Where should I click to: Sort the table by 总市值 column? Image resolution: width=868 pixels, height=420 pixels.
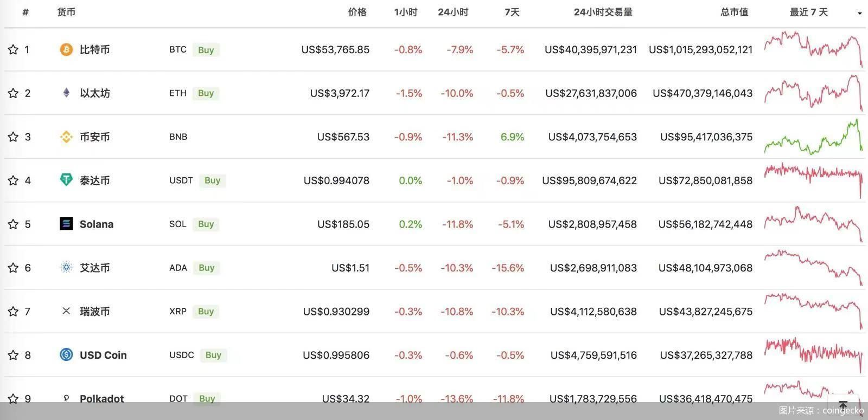tap(734, 12)
